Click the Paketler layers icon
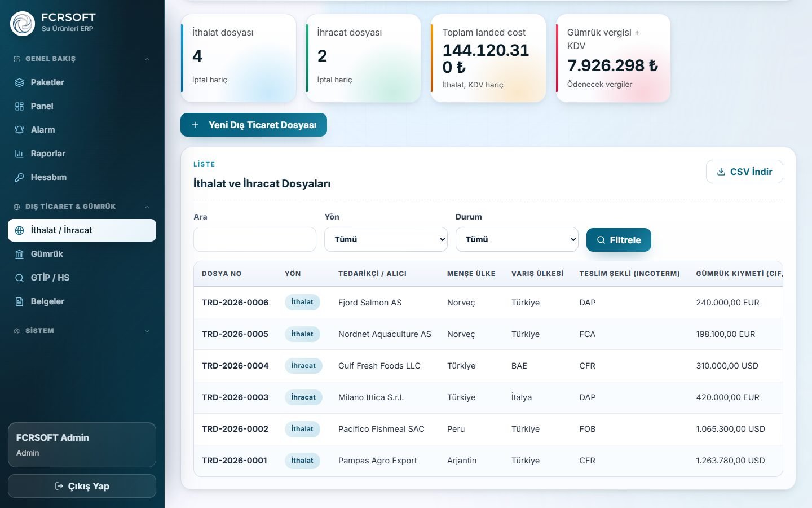 pyautogui.click(x=20, y=82)
